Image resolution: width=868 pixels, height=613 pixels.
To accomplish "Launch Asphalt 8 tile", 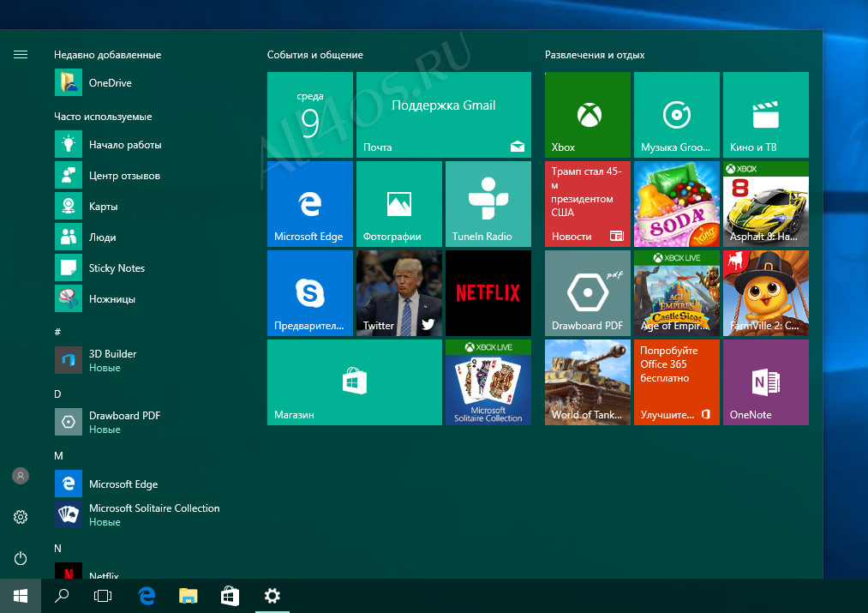I will (x=765, y=204).
